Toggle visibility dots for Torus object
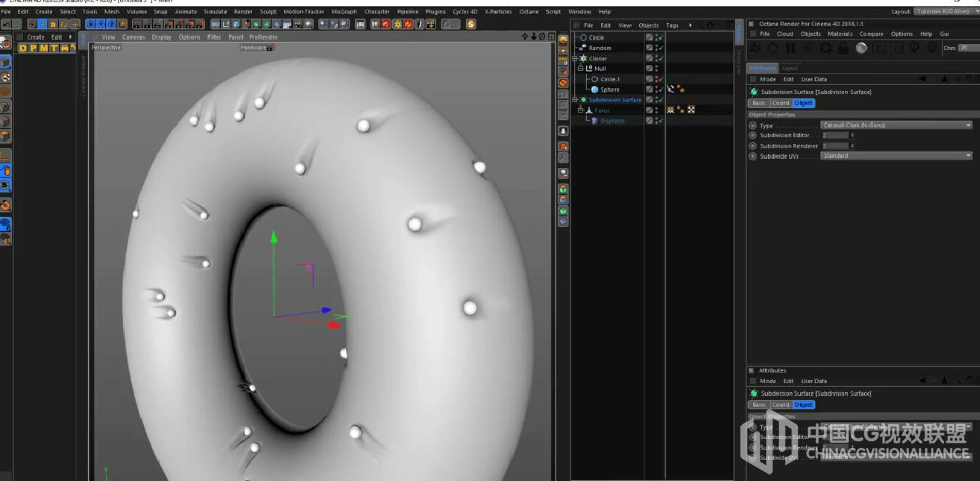The image size is (980, 481). [x=655, y=110]
